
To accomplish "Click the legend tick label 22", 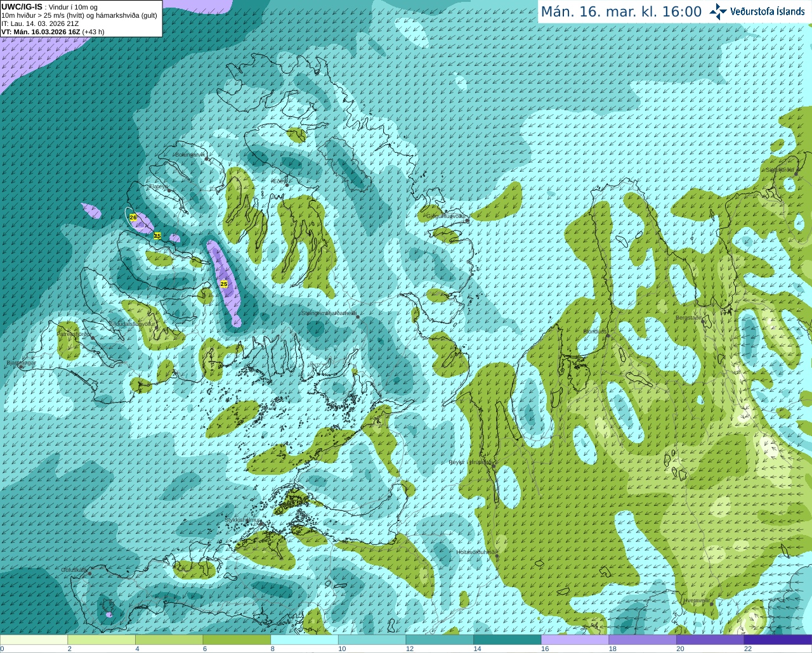I will (x=748, y=649).
